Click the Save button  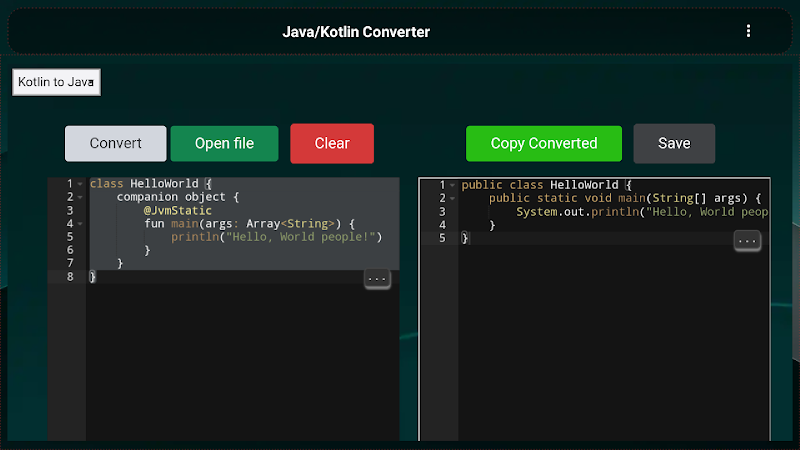coord(674,143)
